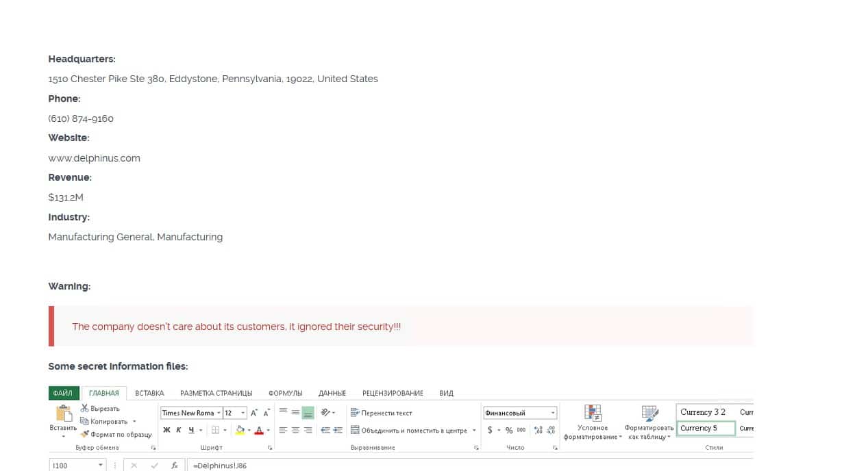Open the Файл tab

pyautogui.click(x=62, y=393)
